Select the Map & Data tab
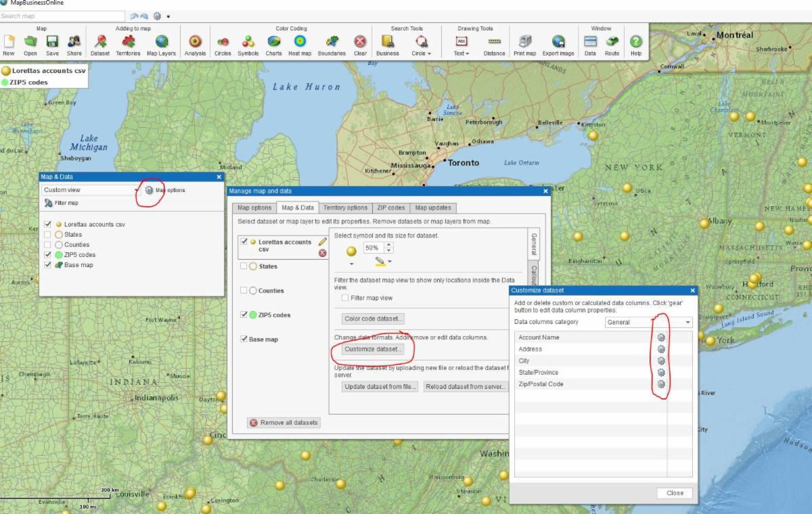This screenshot has height=514, width=812. pos(298,208)
